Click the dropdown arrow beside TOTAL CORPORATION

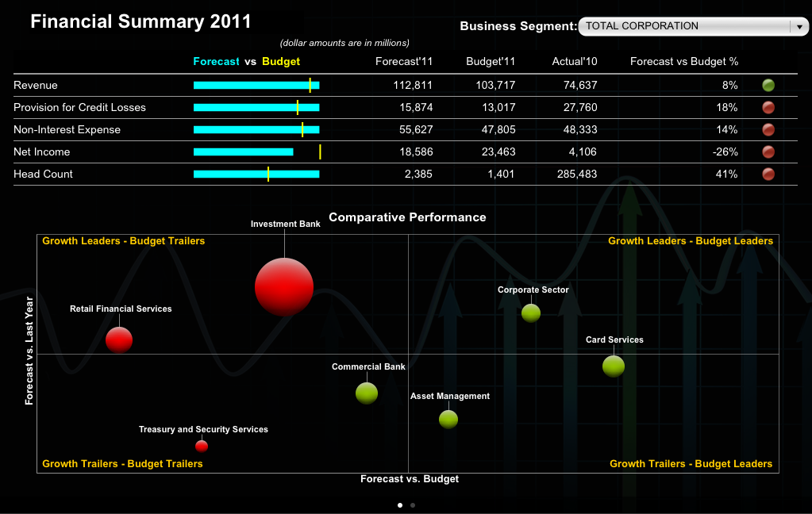click(x=799, y=27)
